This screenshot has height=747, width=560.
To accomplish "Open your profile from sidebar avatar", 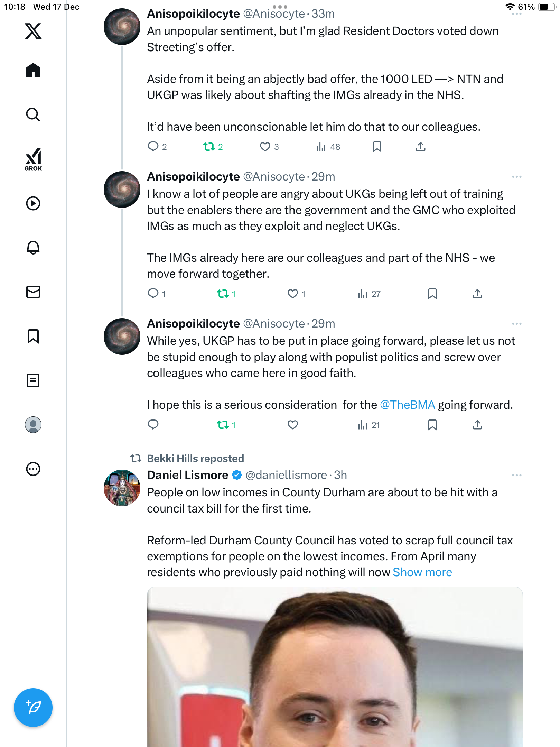I will click(33, 425).
